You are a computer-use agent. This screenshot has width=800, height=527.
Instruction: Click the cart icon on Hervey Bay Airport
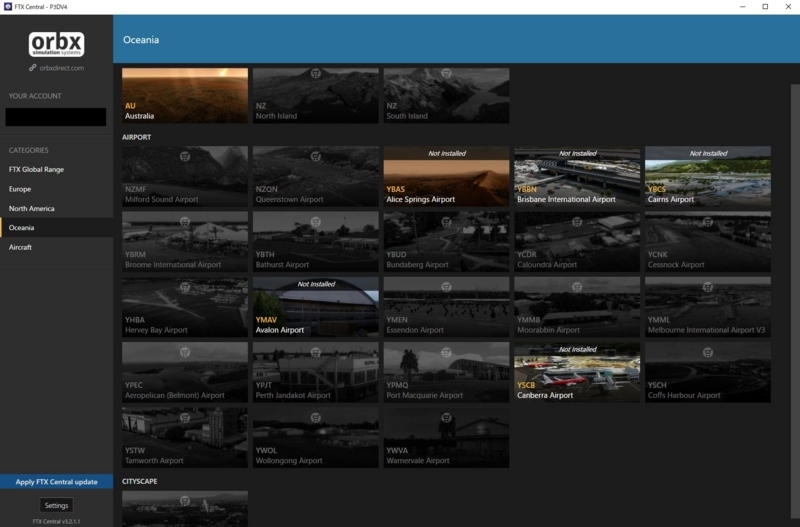click(x=185, y=287)
